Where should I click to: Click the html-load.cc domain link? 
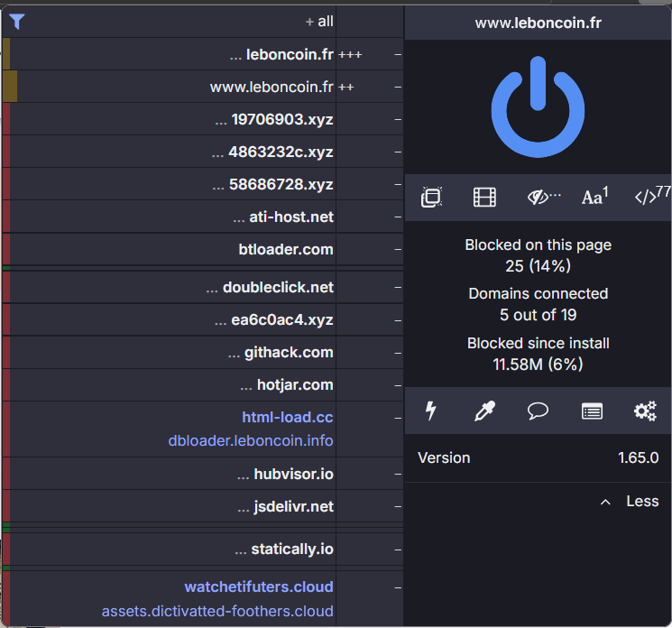(x=287, y=417)
